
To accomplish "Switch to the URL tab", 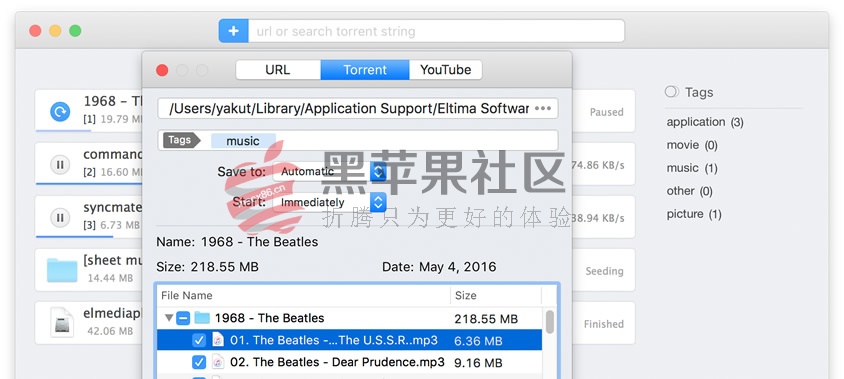I will [278, 69].
